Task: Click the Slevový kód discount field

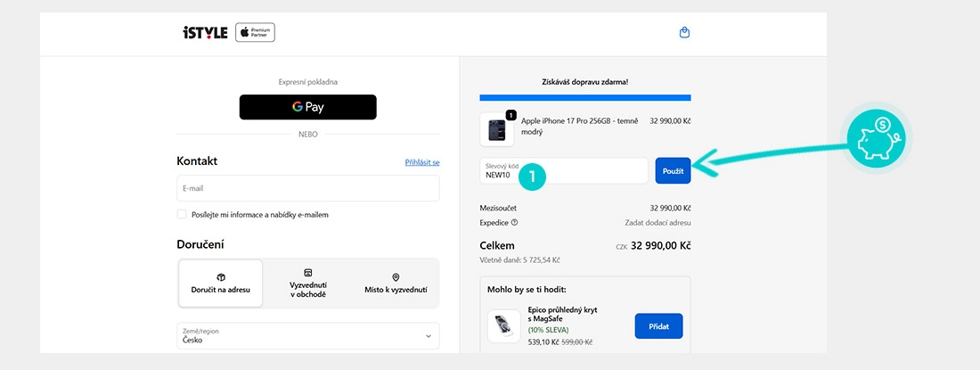Action: click(564, 170)
